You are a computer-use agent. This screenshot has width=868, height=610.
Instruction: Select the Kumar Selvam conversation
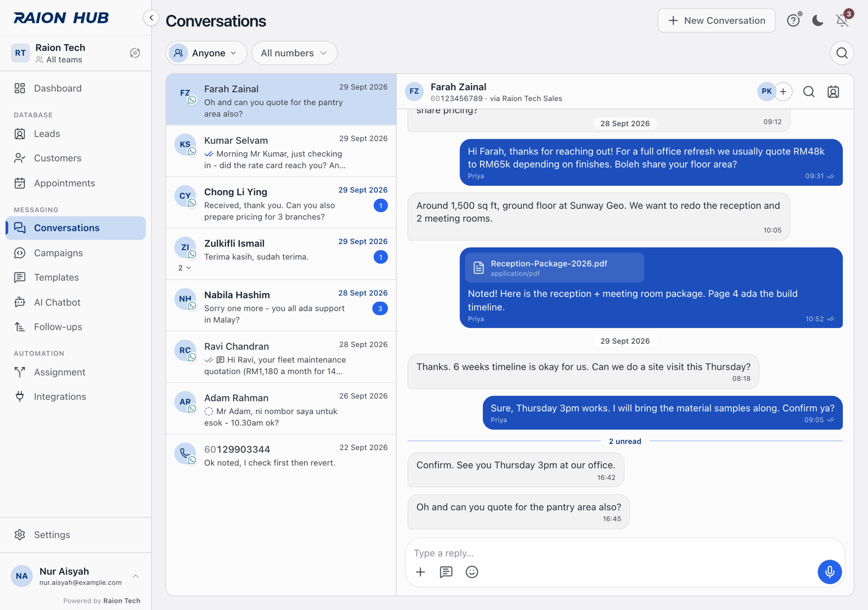point(281,151)
